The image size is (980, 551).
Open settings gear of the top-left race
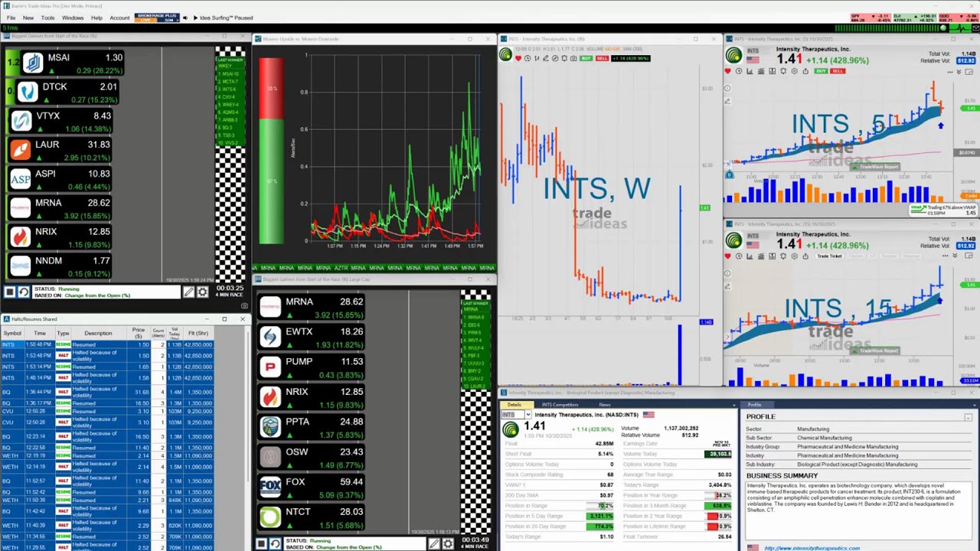click(202, 292)
